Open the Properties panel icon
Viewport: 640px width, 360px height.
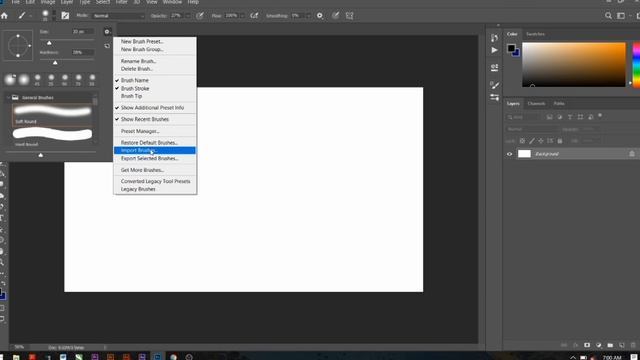[x=494, y=67]
